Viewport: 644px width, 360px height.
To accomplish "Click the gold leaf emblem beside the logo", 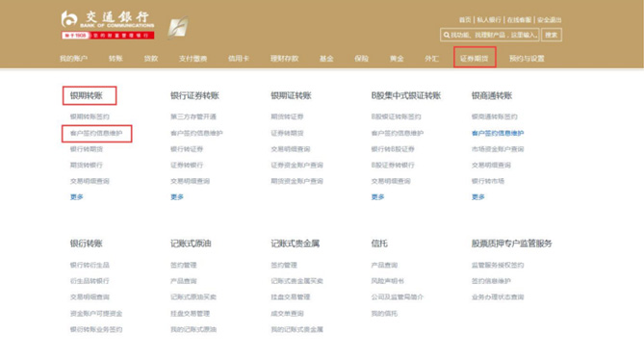I will (x=178, y=28).
